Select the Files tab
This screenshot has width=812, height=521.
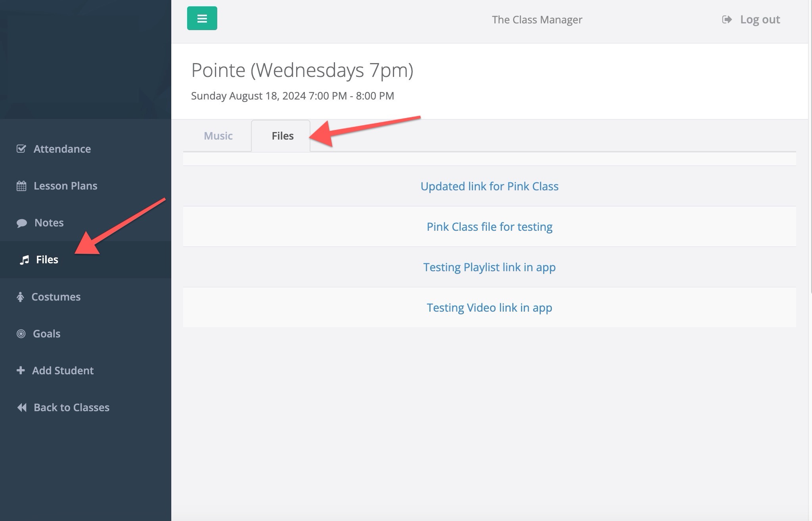pyautogui.click(x=282, y=136)
